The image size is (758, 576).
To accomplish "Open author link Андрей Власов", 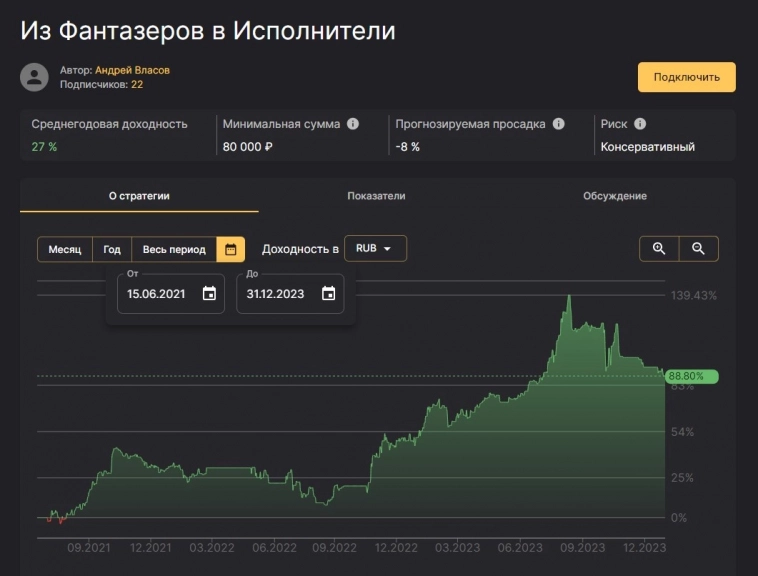I will click(x=132, y=70).
